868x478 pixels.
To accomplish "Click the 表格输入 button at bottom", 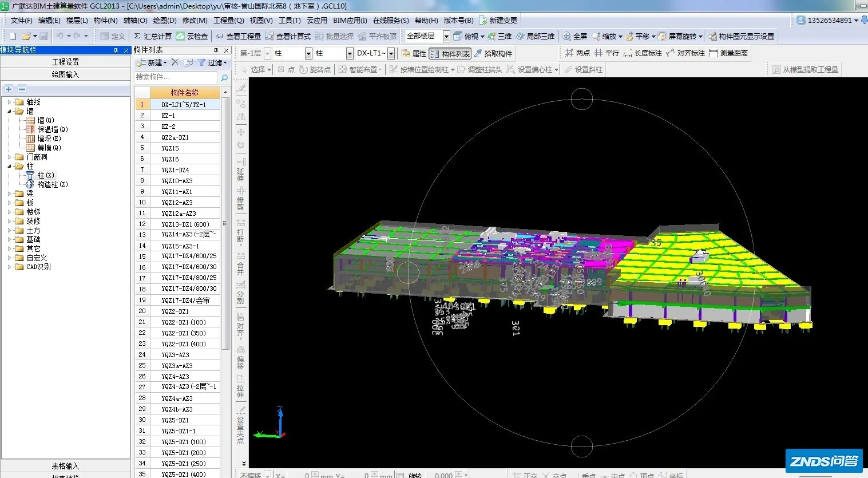I will (65, 465).
